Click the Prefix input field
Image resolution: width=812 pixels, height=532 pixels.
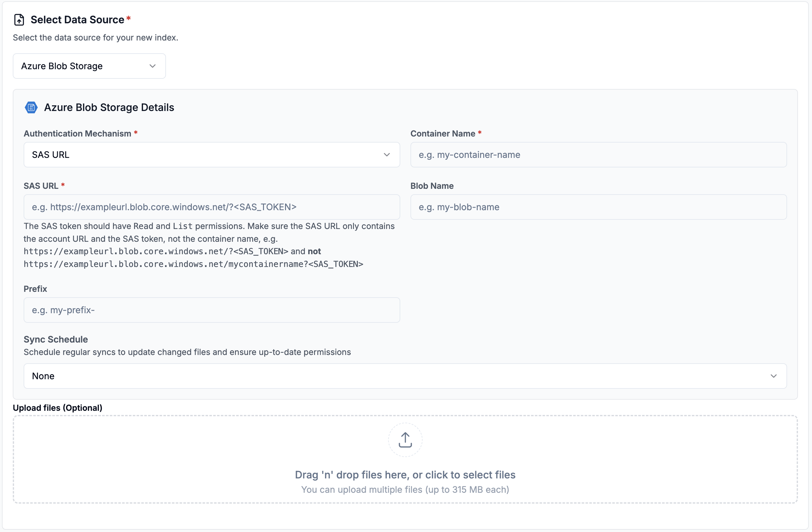click(212, 310)
